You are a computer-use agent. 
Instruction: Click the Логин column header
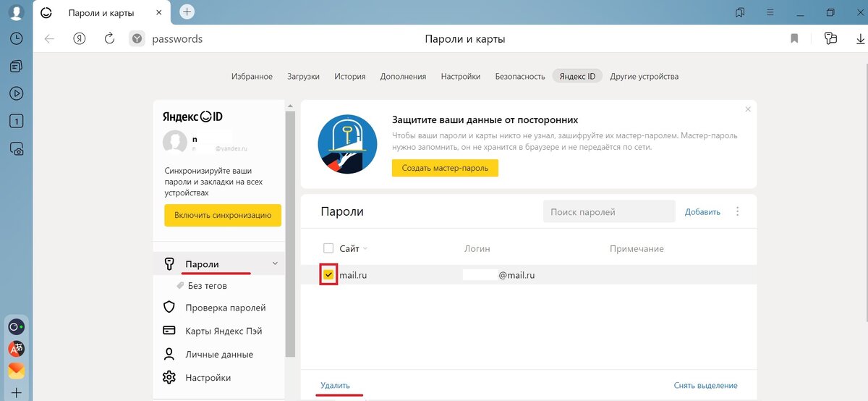477,248
